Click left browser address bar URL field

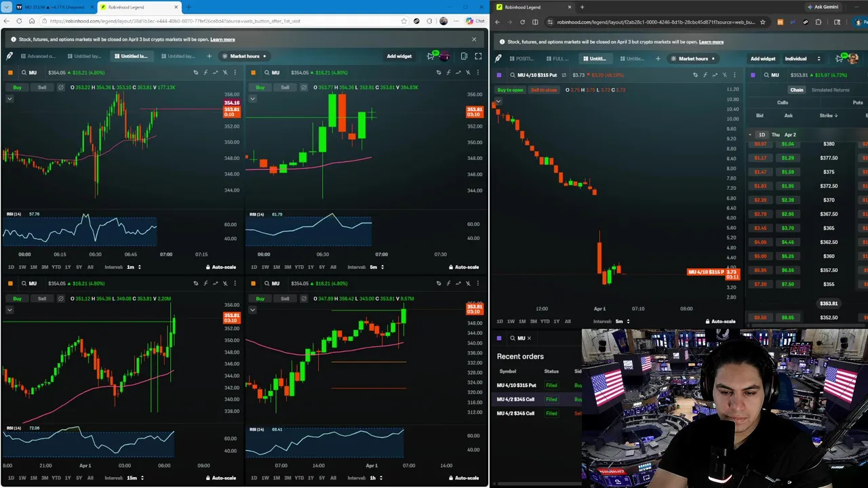click(224, 21)
